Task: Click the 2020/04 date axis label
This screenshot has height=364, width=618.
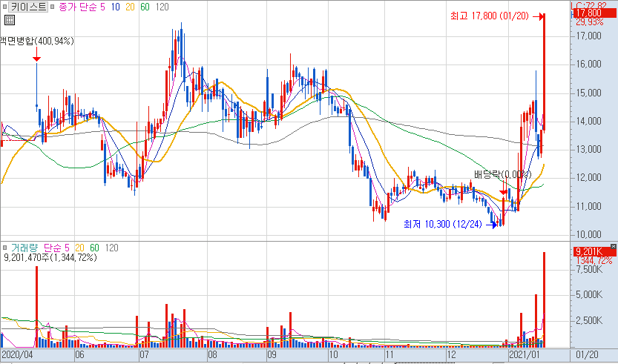Action: click(x=16, y=354)
